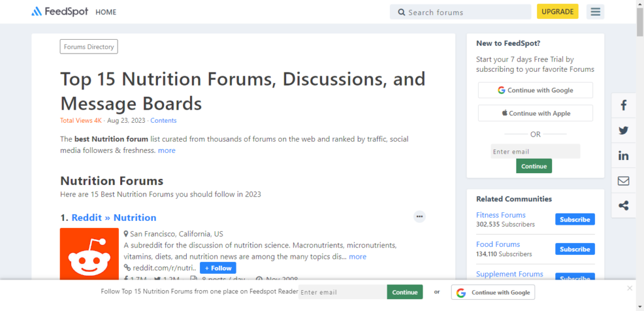Jump to the Contents link
Image resolution: width=644 pixels, height=311 pixels.
click(x=164, y=120)
